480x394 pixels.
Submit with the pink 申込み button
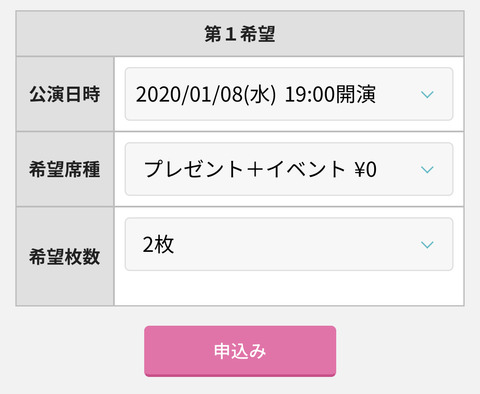coord(240,351)
